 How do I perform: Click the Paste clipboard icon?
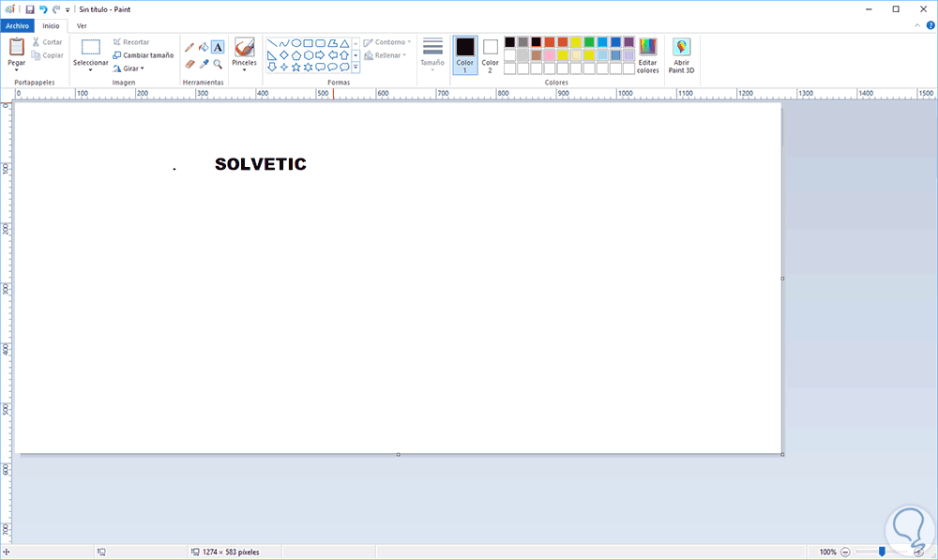coord(17,47)
